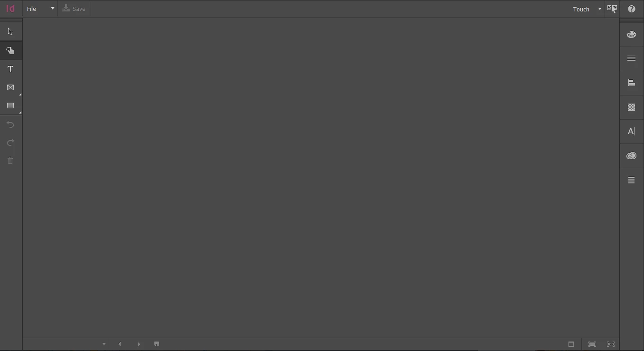Open the Align objects panel

(631, 83)
